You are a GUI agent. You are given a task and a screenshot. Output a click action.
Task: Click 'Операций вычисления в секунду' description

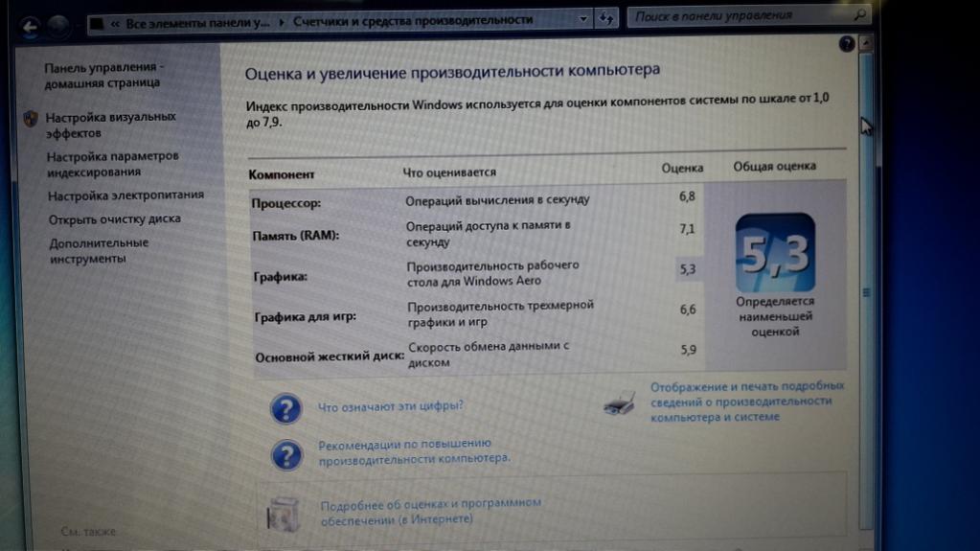coord(497,200)
